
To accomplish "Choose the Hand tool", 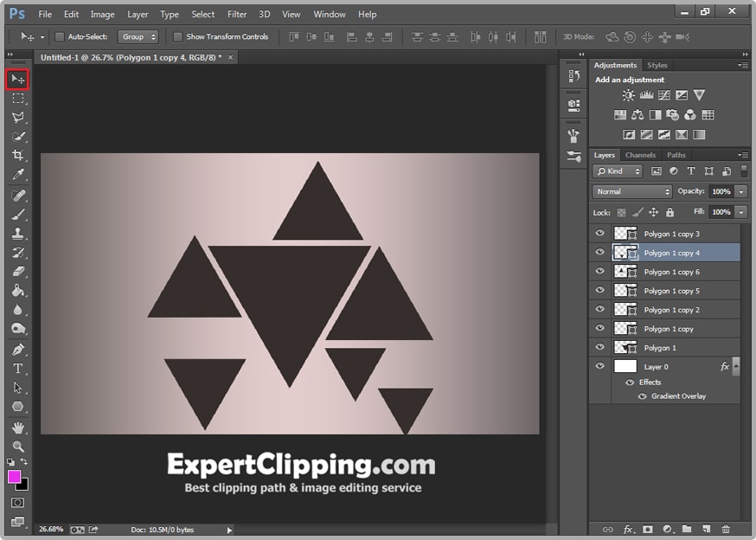I will click(17, 427).
